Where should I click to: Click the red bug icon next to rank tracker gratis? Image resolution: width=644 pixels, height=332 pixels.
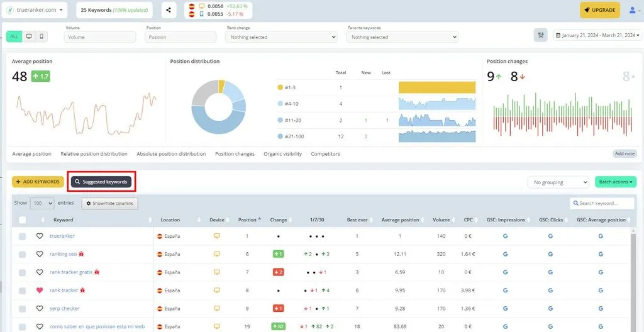point(97,272)
